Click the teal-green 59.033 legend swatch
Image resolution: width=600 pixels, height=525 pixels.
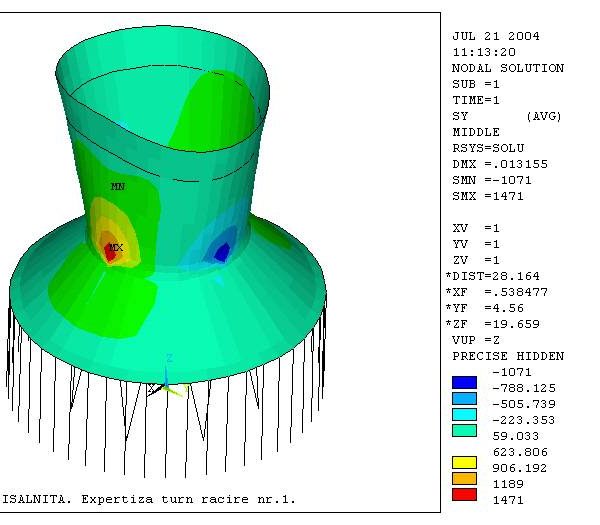[464, 429]
